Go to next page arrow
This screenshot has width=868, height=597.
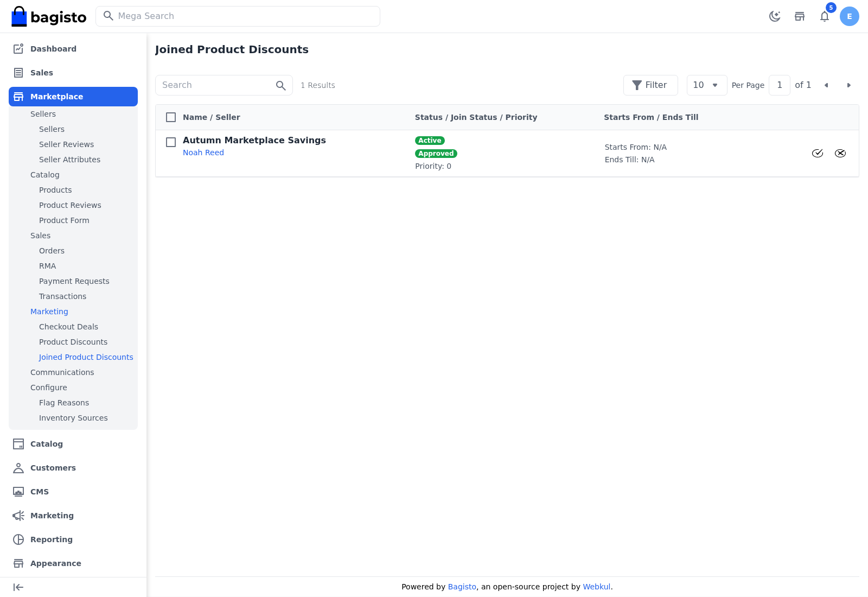click(849, 85)
